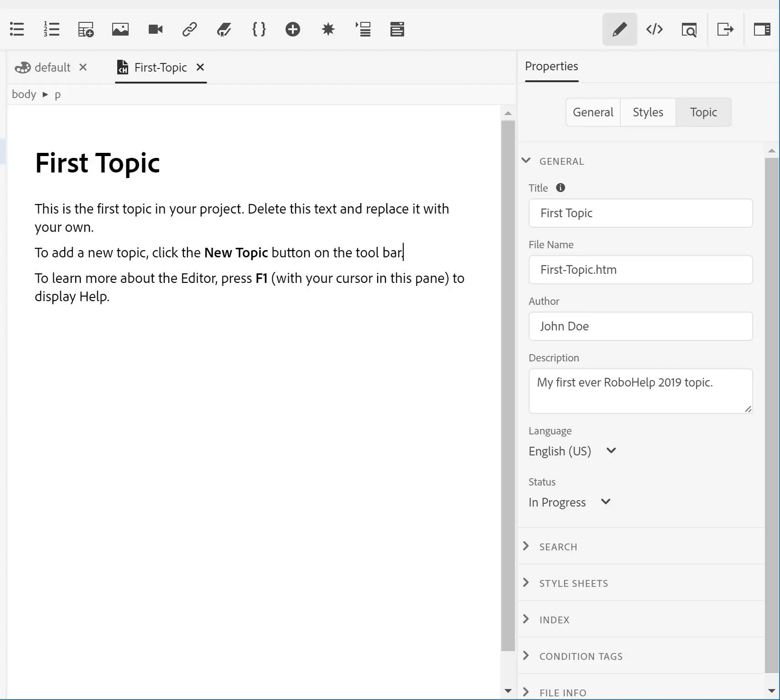The image size is (780, 700).
Task: Click the insert hyperlink icon
Action: (x=190, y=29)
